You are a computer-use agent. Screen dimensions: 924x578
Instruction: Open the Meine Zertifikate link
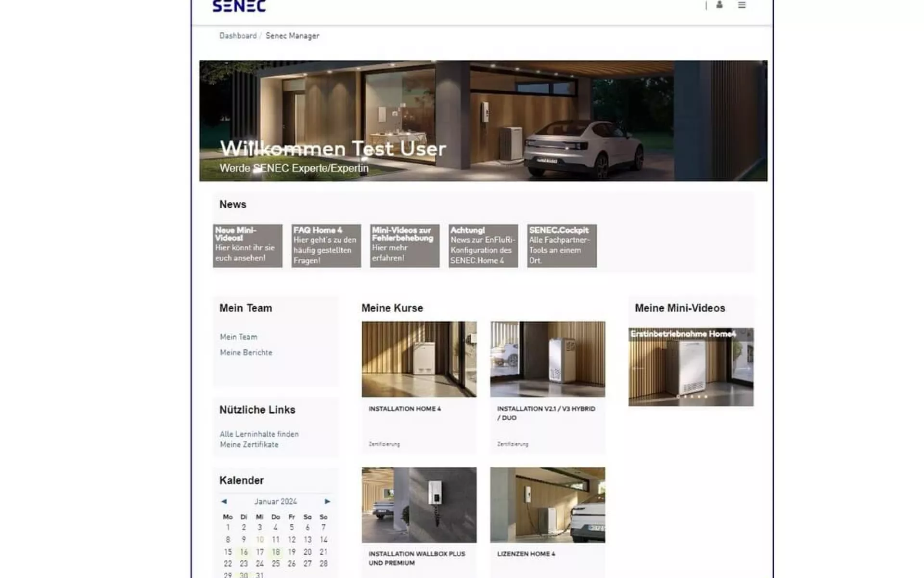(x=249, y=445)
